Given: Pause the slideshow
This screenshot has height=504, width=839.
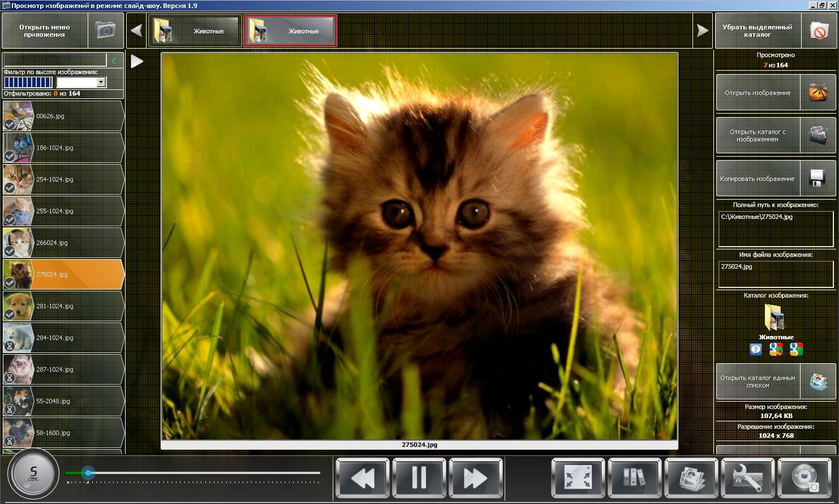Looking at the screenshot, I should 419,478.
